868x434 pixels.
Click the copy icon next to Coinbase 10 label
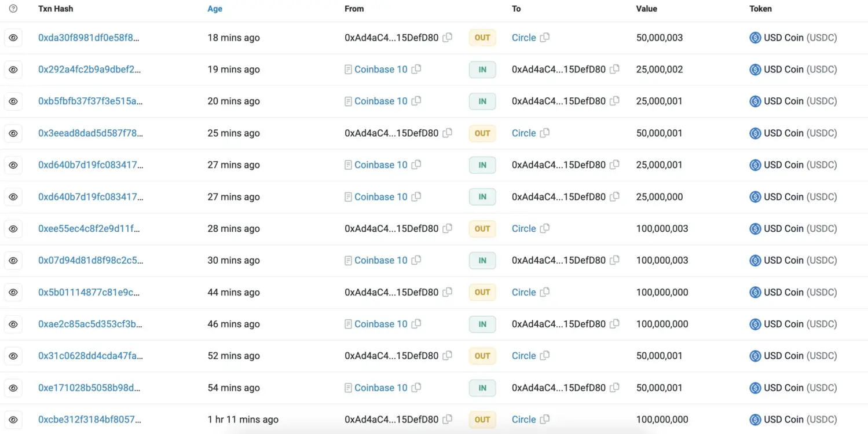coord(415,69)
